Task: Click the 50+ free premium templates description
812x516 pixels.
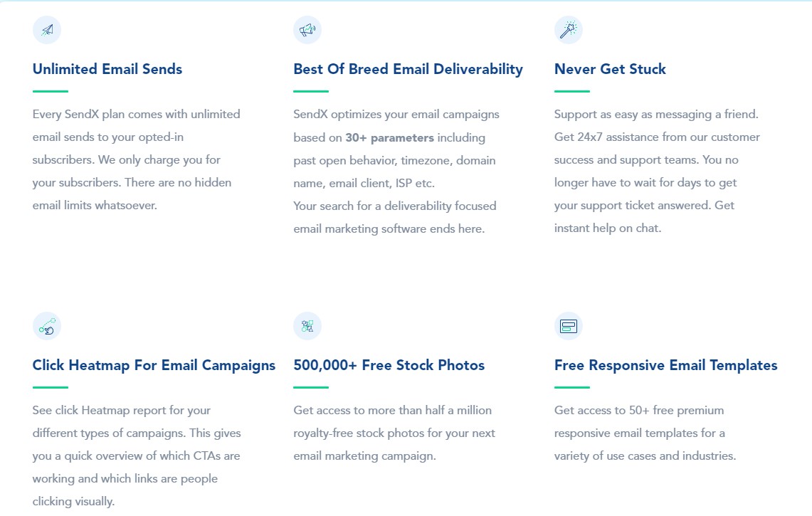Action: 645,433
